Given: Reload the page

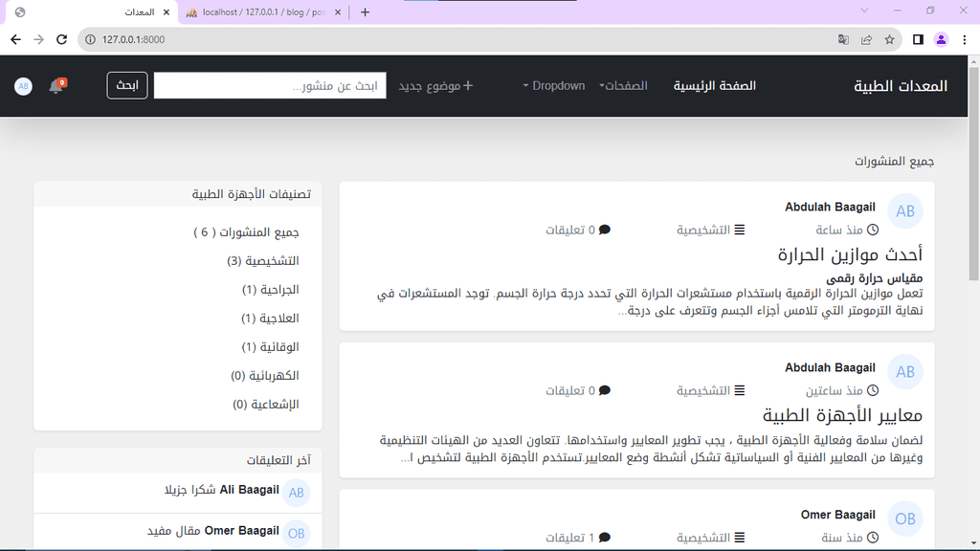Looking at the screenshot, I should pos(61,39).
